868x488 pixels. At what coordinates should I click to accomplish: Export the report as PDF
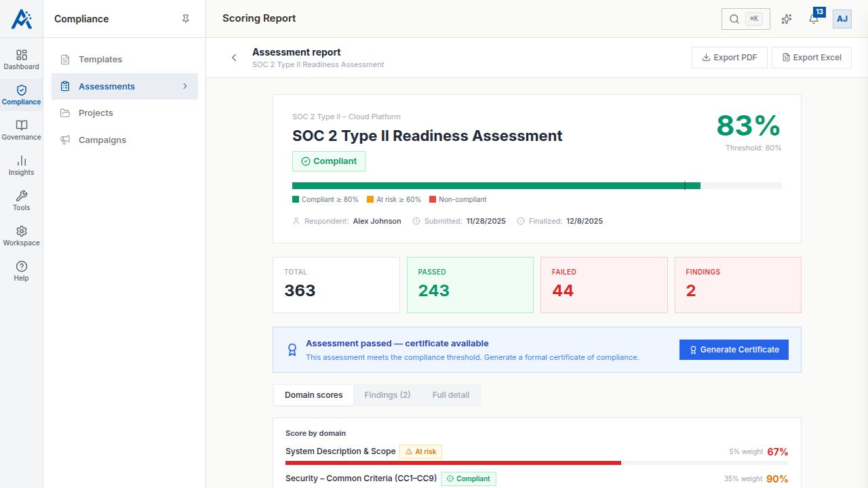point(729,58)
